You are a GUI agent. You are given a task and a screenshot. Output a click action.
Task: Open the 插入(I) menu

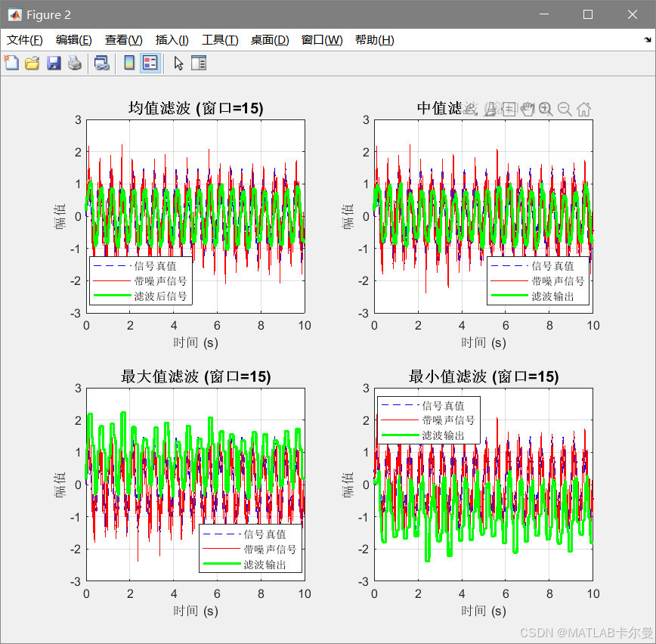pos(172,40)
